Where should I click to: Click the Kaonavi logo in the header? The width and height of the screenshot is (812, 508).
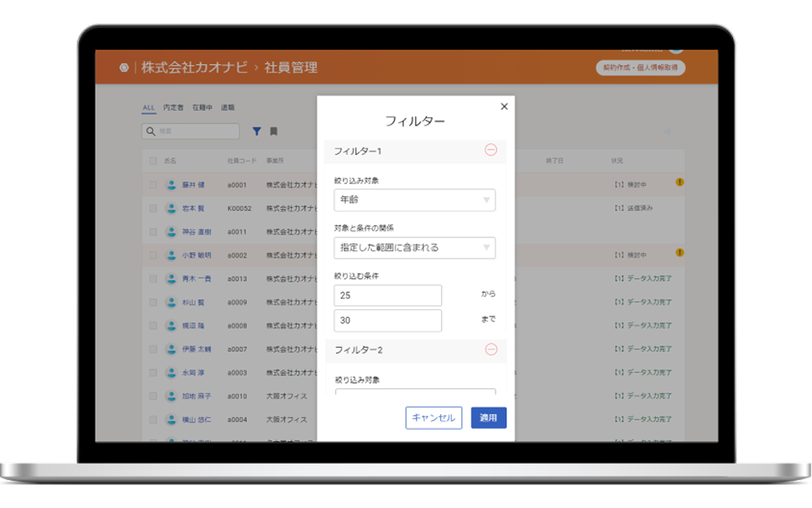(x=123, y=68)
